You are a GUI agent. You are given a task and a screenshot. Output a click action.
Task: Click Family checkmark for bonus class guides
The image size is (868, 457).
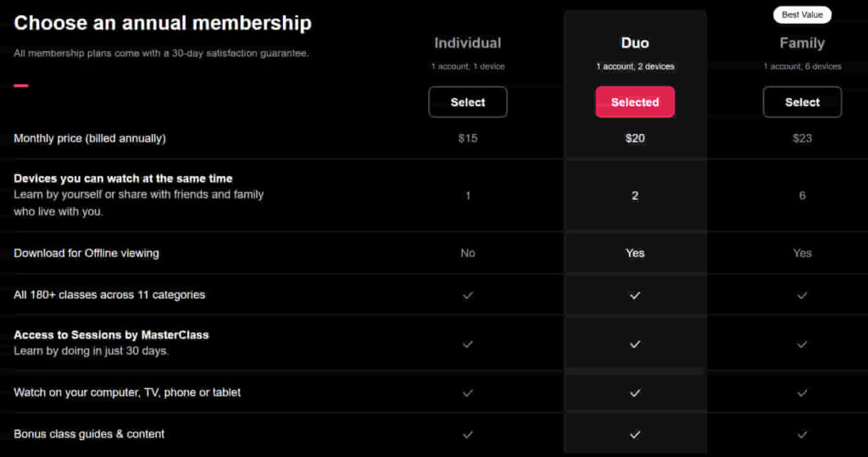[x=802, y=435]
